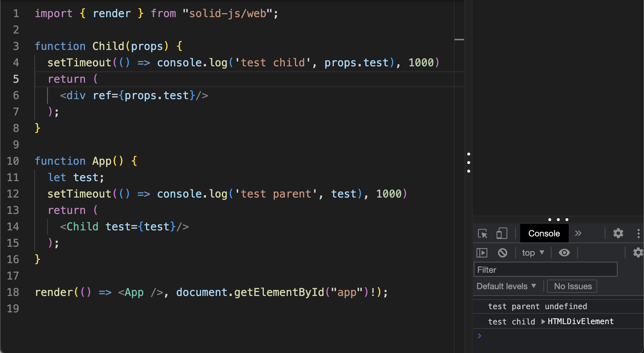This screenshot has height=353, width=644.
Task: Click the 'return (' keyword on line 13
Action: [73, 210]
